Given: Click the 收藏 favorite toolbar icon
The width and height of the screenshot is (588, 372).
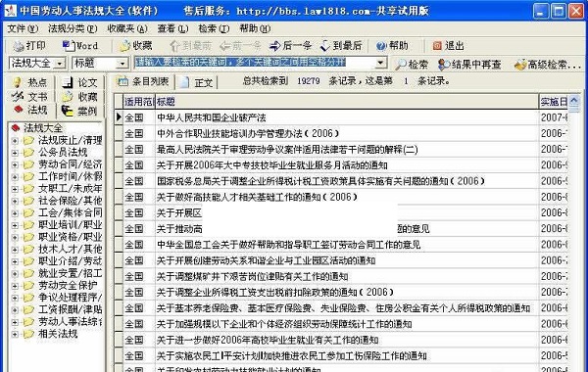Looking at the screenshot, I should click(124, 46).
